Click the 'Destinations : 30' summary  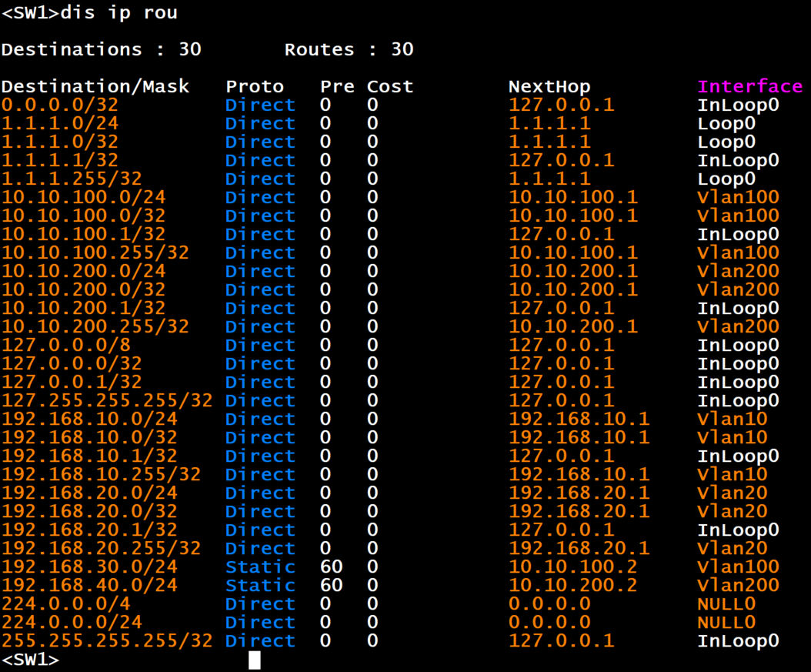point(102,50)
